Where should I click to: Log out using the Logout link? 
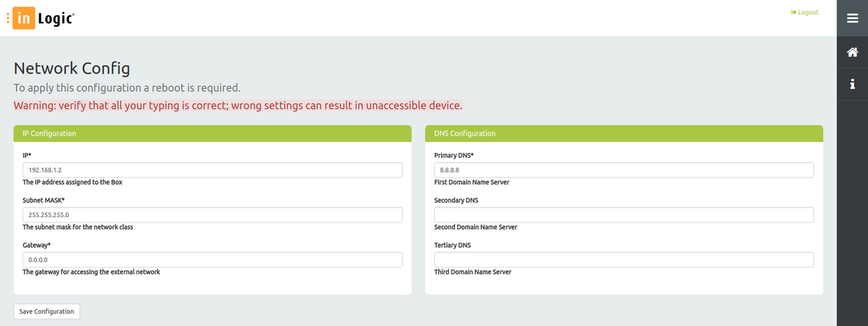click(804, 13)
